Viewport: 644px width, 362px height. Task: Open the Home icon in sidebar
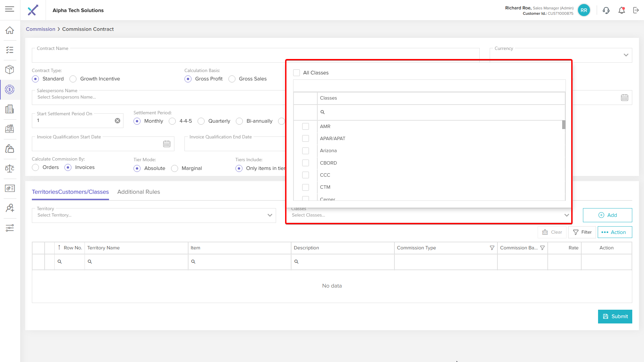coord(10,30)
